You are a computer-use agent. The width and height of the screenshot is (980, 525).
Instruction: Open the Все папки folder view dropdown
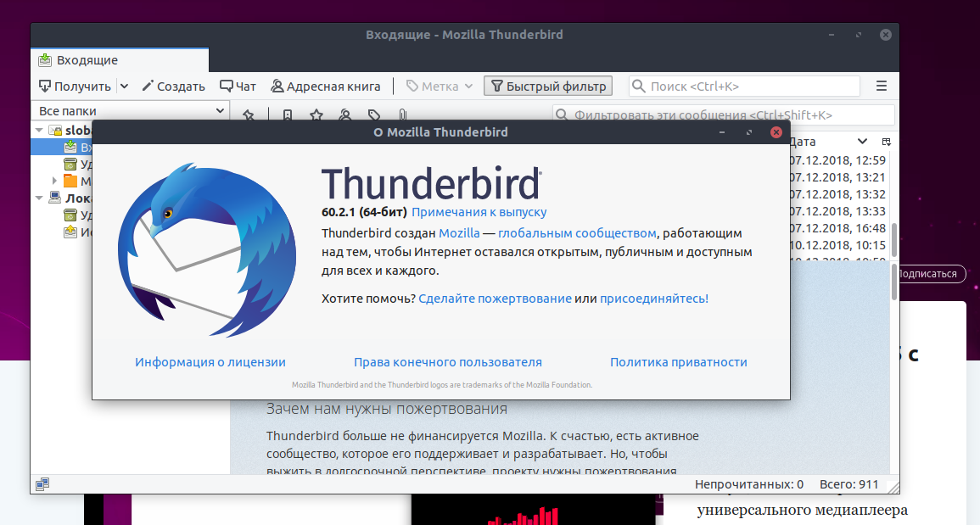131,111
